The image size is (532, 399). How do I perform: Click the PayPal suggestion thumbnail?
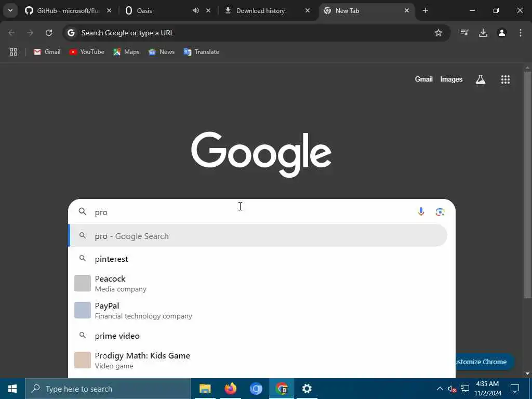coord(83,311)
